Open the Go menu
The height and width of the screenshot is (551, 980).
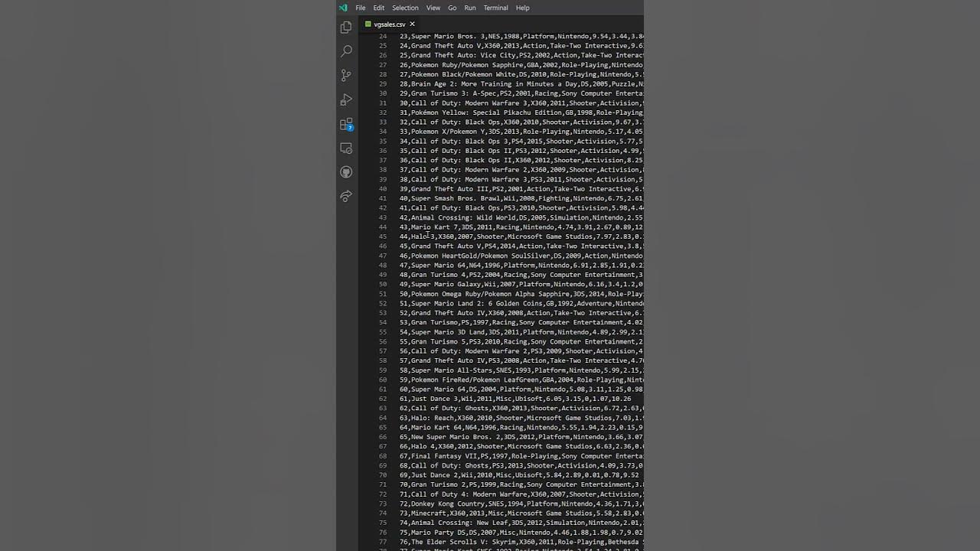452,8
